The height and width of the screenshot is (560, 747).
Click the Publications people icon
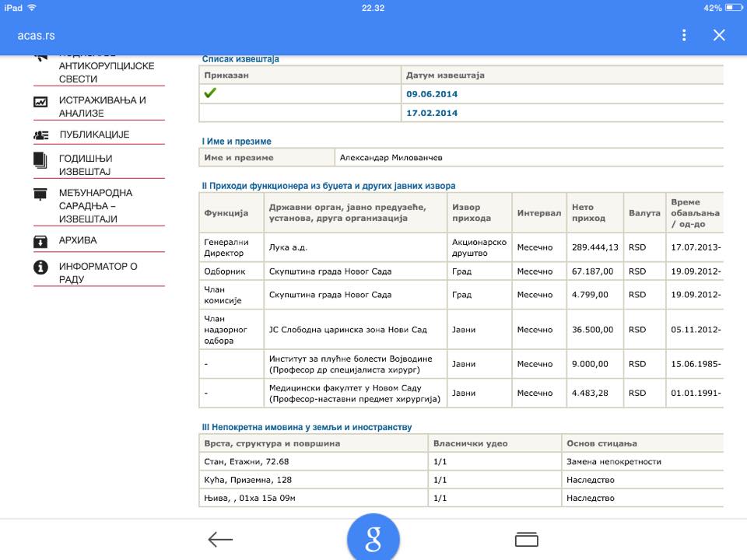coord(40,135)
